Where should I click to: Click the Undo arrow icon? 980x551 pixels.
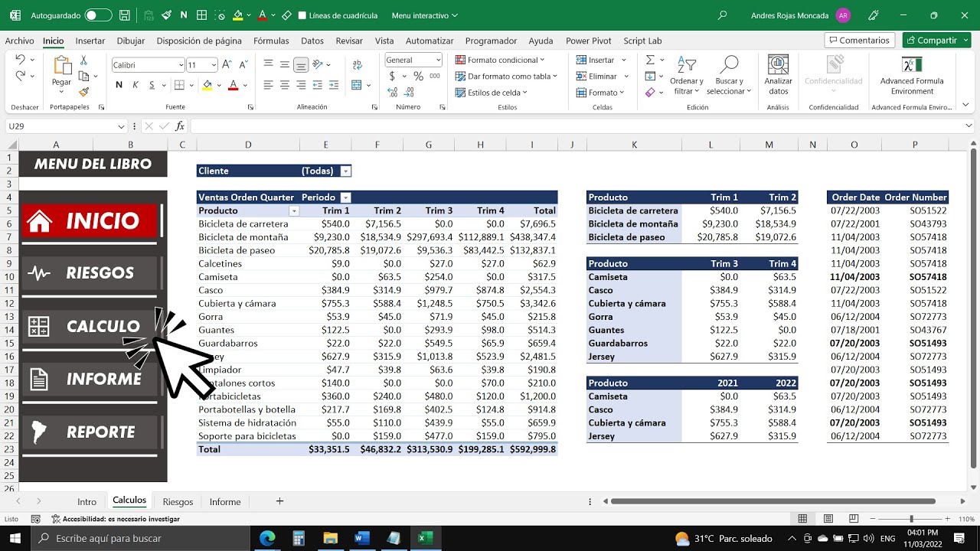(x=20, y=60)
